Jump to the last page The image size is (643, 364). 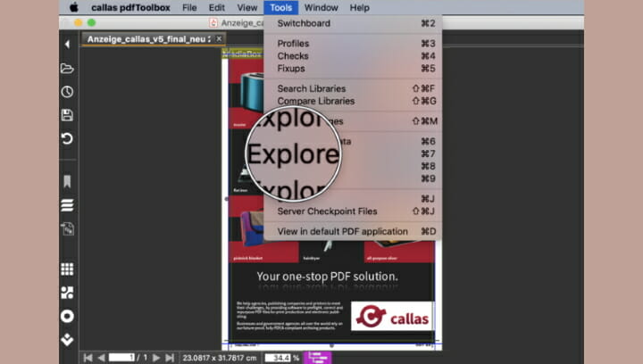170,358
